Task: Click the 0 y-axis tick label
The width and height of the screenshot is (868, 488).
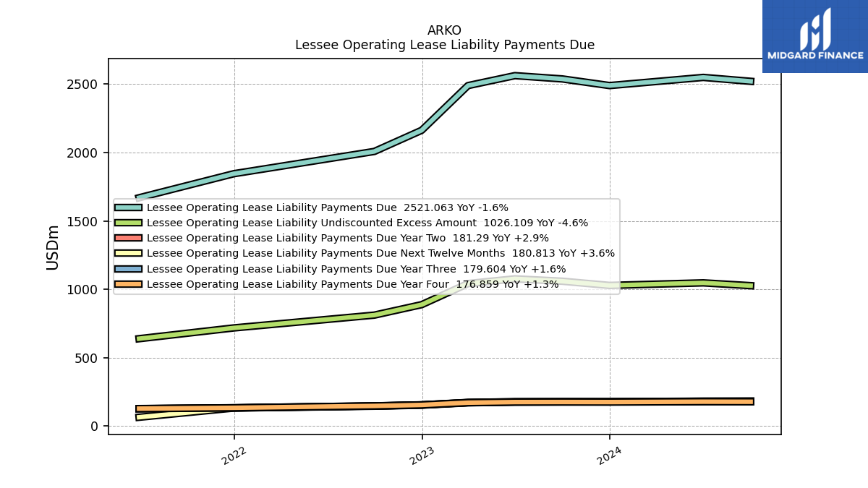Action: click(x=95, y=427)
